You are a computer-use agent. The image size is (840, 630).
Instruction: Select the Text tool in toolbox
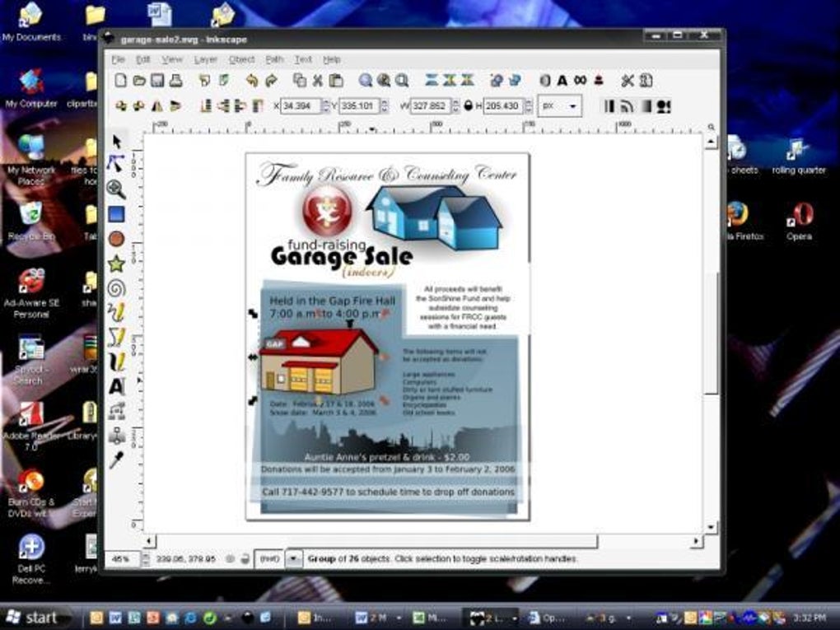point(116,386)
